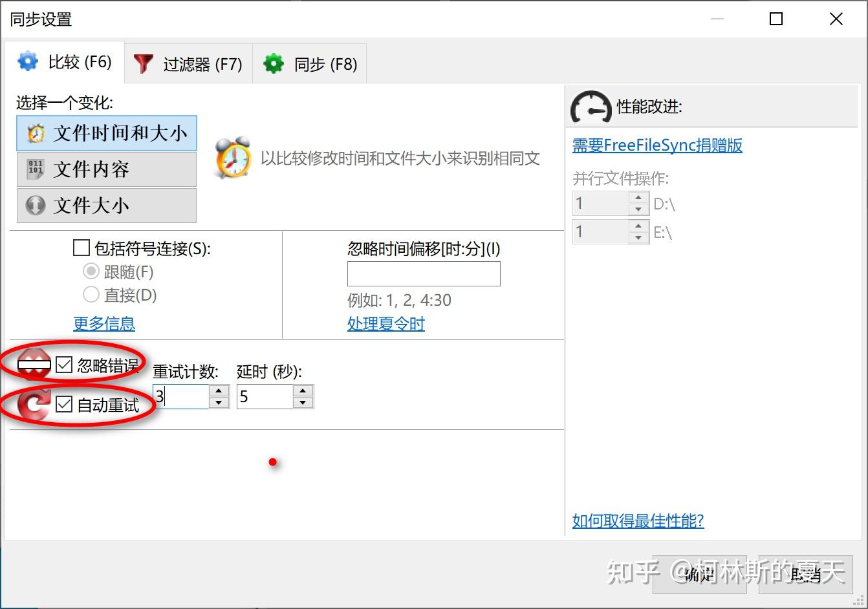Image resolution: width=868 pixels, height=609 pixels.
Task: Confirm settings with 确定 button
Action: point(700,574)
